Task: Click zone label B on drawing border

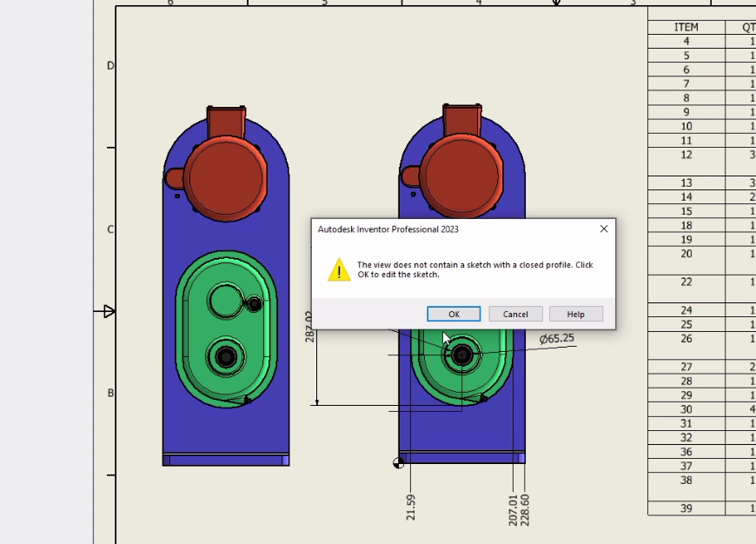Action: tap(110, 393)
